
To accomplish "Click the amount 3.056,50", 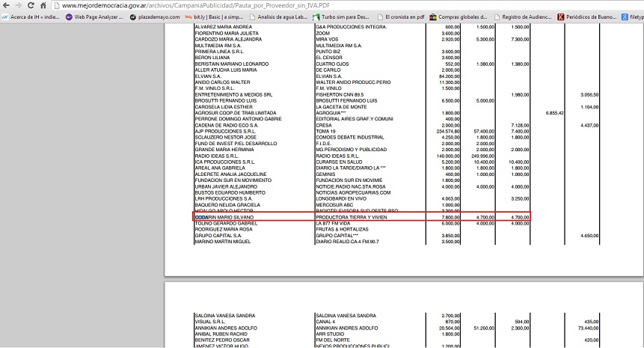I will tap(589, 94).
